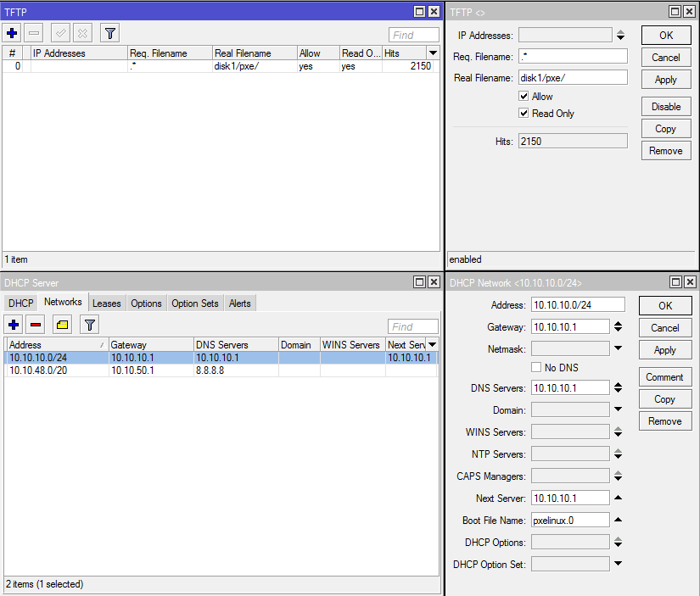Click the grayed remove icon in the TFTP toolbar
This screenshot has width=700, height=596.
point(34,33)
